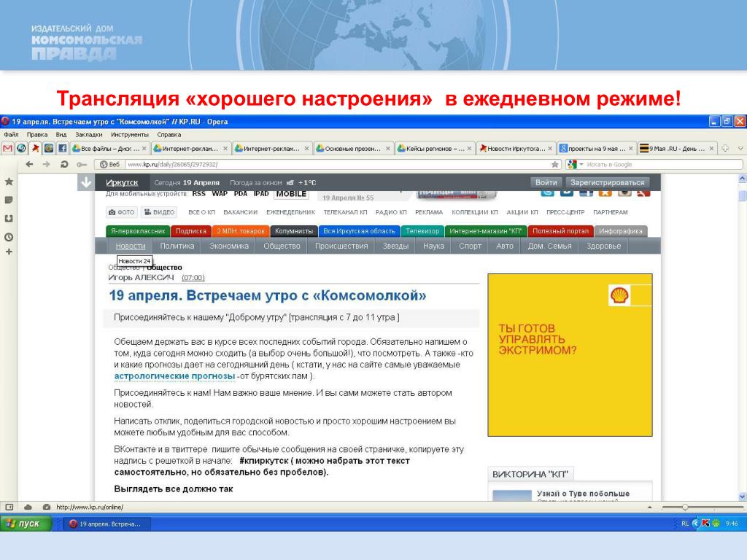Open the ПРЕСС-ЦЕНТР link
The height and width of the screenshot is (560, 747).
pos(565,212)
